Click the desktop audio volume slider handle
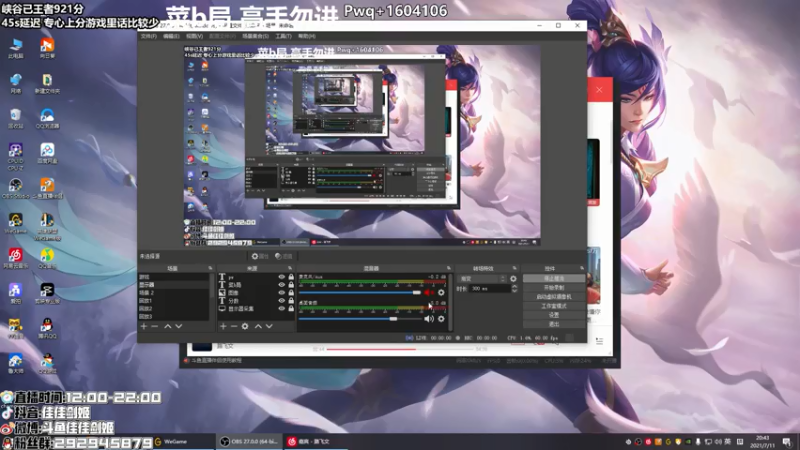 tap(393, 319)
